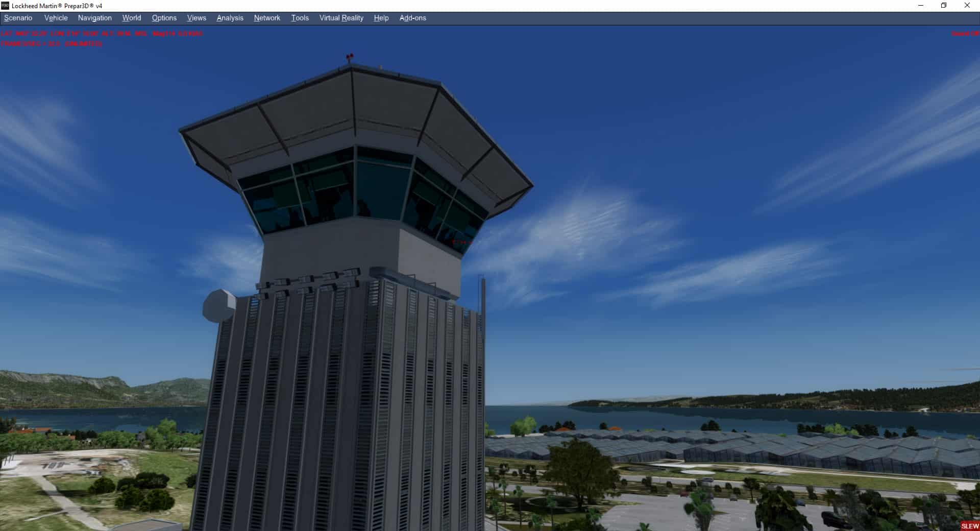Open the Vehicle menu

56,18
